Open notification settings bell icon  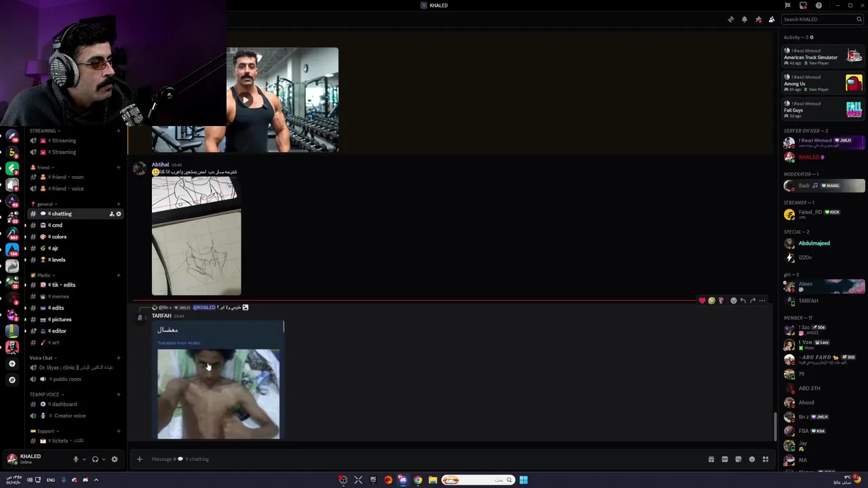(x=745, y=19)
